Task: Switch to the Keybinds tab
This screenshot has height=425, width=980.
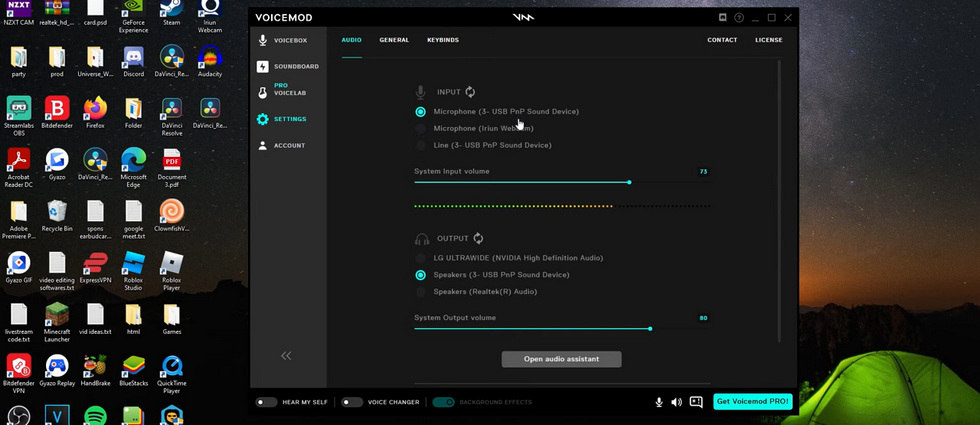Action: 442,40
